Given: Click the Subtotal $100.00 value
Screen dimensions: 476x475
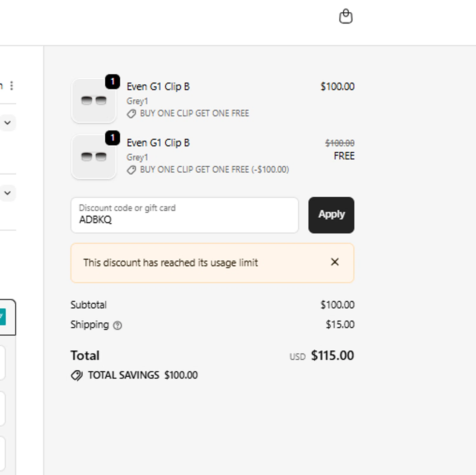Looking at the screenshot, I should tap(337, 305).
